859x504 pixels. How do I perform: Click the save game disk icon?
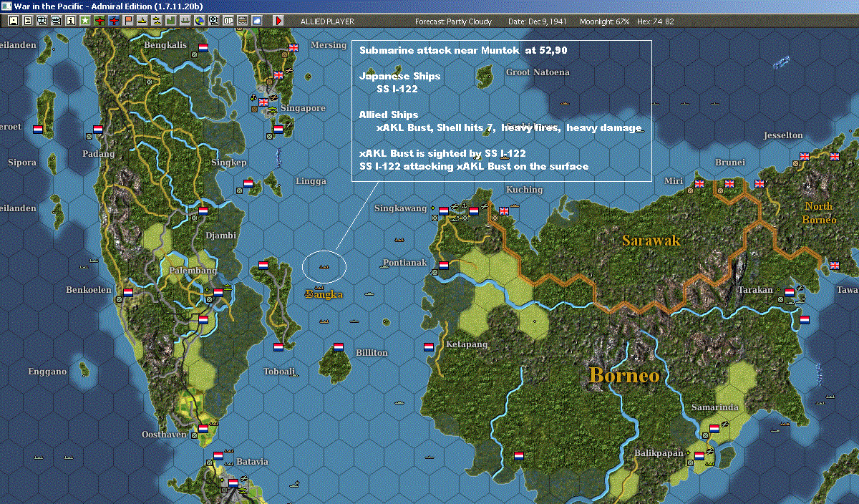tap(14, 21)
